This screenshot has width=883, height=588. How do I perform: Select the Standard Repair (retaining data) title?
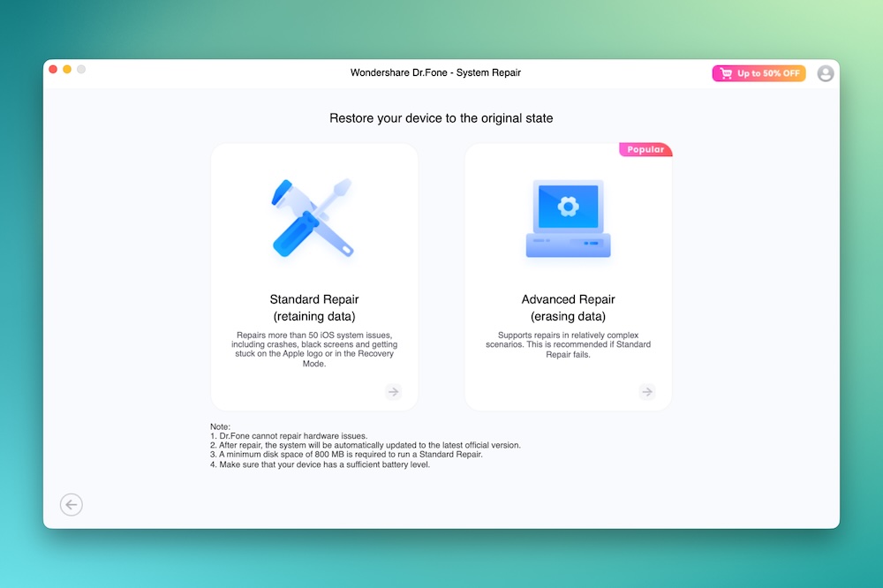click(314, 307)
